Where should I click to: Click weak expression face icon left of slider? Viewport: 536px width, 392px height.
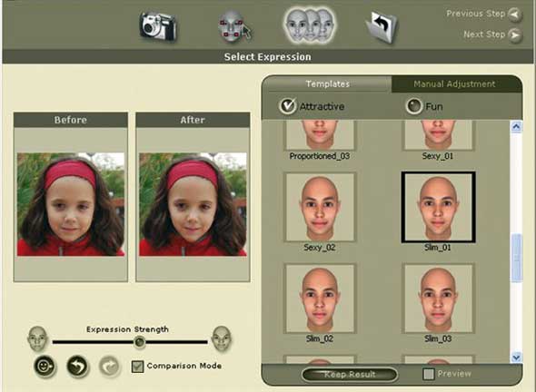click(37, 338)
